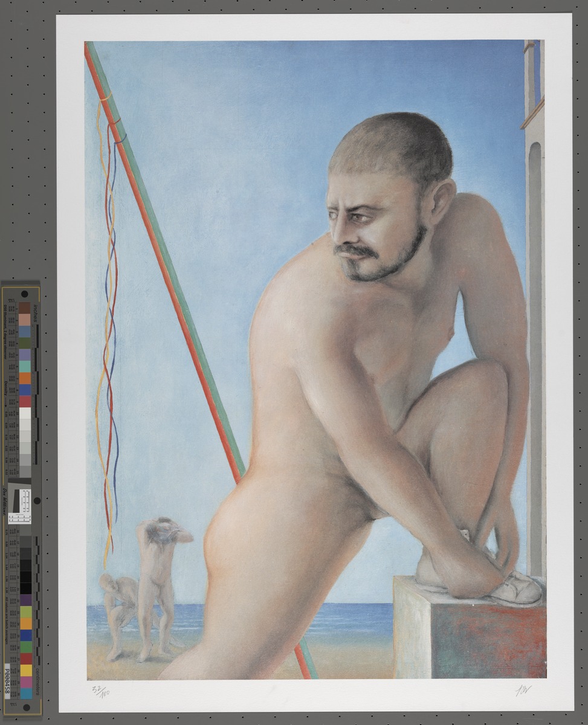The height and width of the screenshot is (725, 588).
Task: Select the white patch on the grayscale strip
Action: [25, 413]
